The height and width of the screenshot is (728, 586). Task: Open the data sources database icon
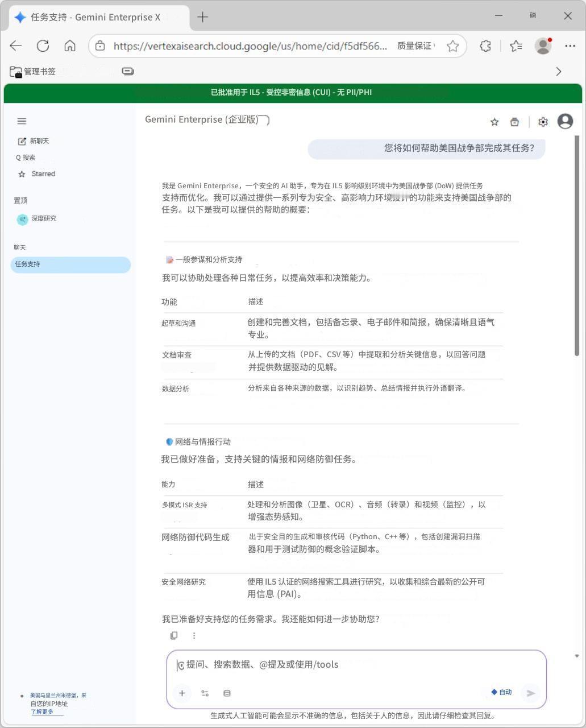click(227, 693)
